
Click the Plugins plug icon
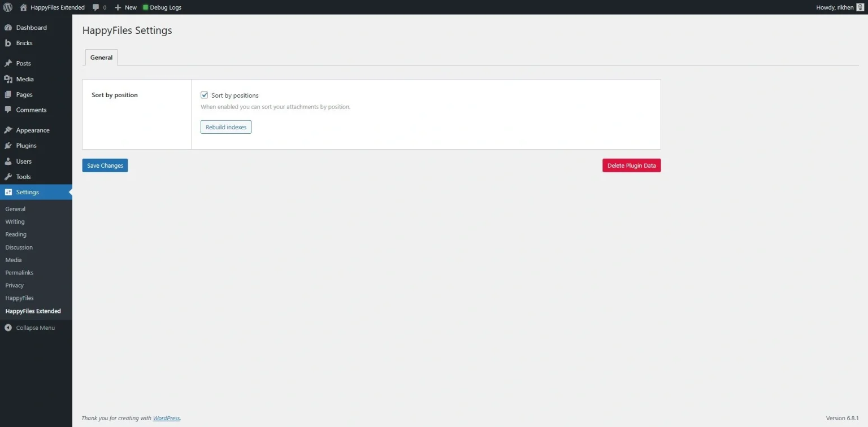8,146
